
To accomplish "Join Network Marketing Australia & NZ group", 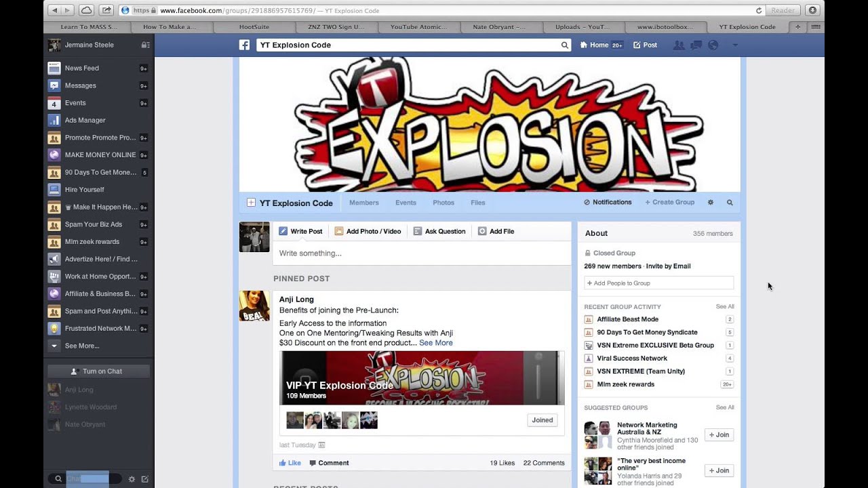I will click(x=719, y=434).
